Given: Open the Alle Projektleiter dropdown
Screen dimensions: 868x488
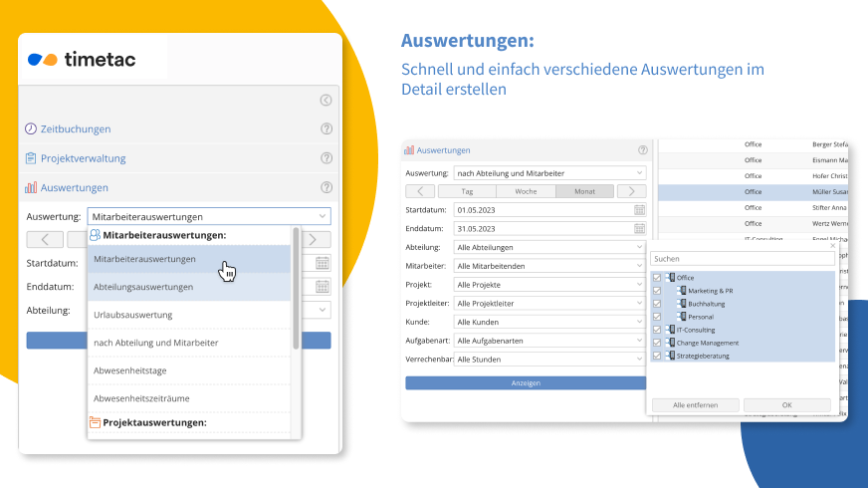Looking at the screenshot, I should point(549,303).
